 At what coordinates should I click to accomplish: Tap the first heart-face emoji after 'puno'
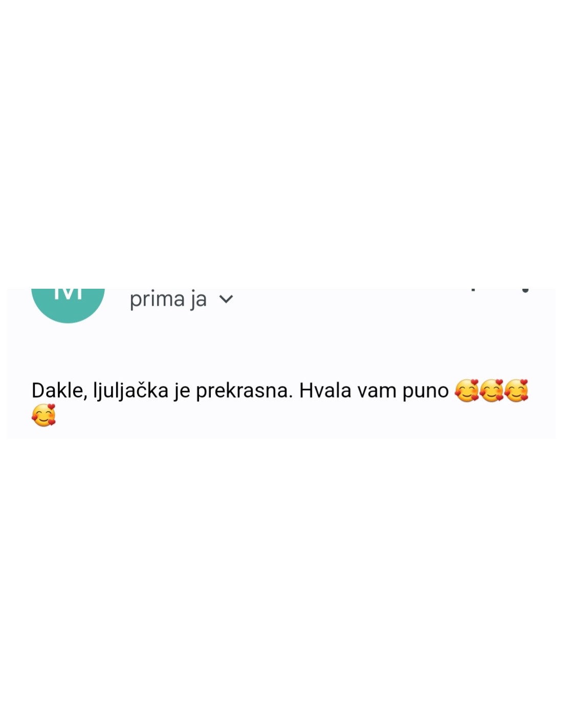tap(466, 391)
